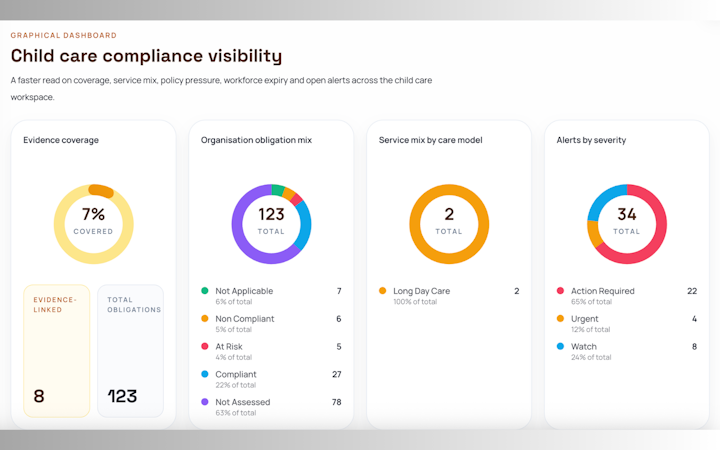Click the Evidence coverage 7% donut chart
The image size is (720, 450).
coord(94,224)
